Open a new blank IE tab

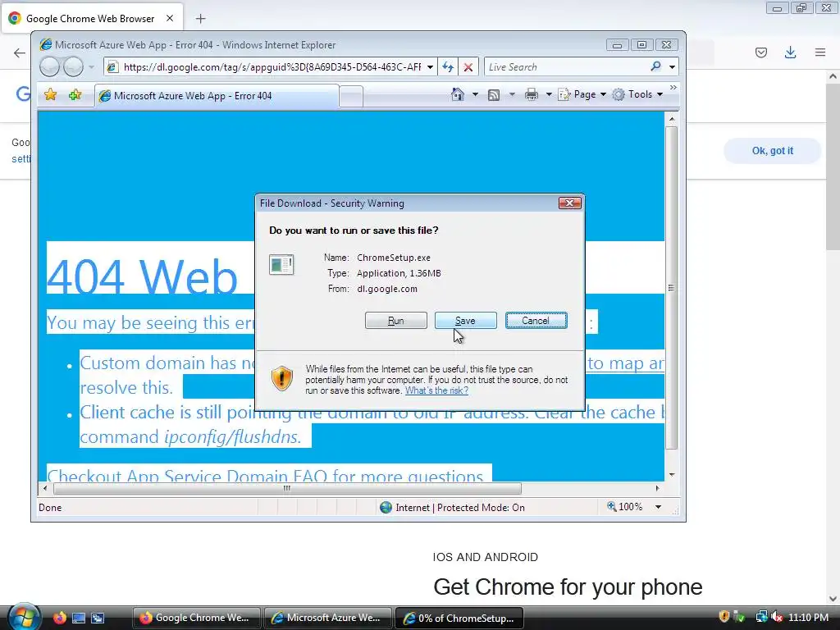pyautogui.click(x=351, y=97)
